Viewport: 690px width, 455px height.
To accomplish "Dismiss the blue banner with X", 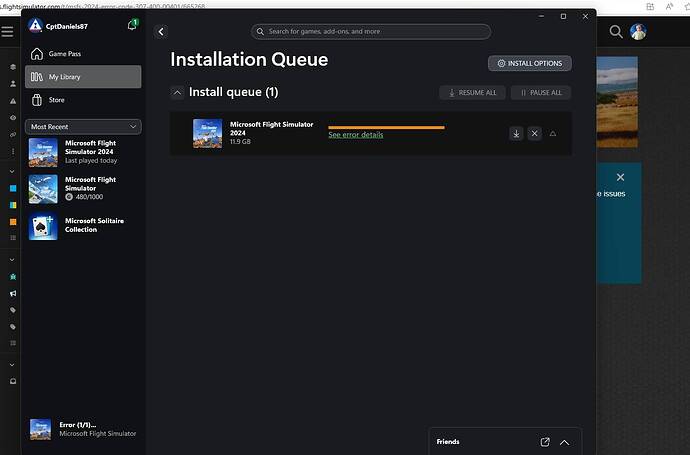I will tap(620, 177).
